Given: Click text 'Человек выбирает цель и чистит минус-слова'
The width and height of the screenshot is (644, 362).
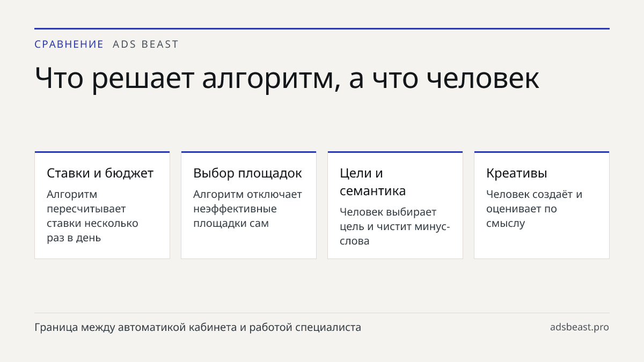Looking at the screenshot, I should pyautogui.click(x=395, y=226).
